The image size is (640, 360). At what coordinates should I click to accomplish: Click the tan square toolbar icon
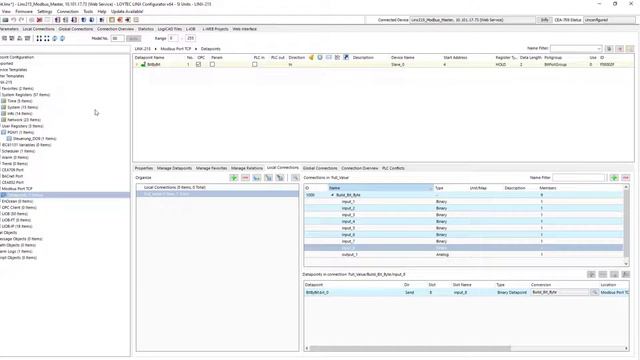pyautogui.click(x=112, y=20)
